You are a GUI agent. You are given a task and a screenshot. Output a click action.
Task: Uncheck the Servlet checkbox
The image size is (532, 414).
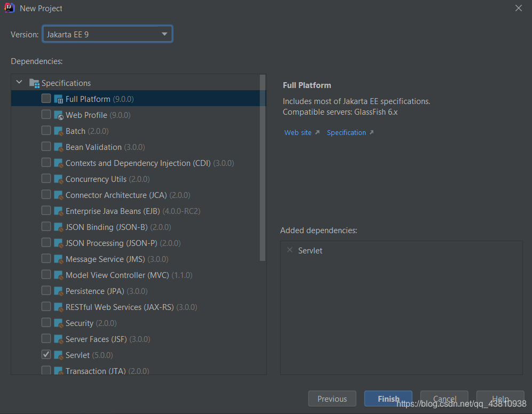(46, 354)
